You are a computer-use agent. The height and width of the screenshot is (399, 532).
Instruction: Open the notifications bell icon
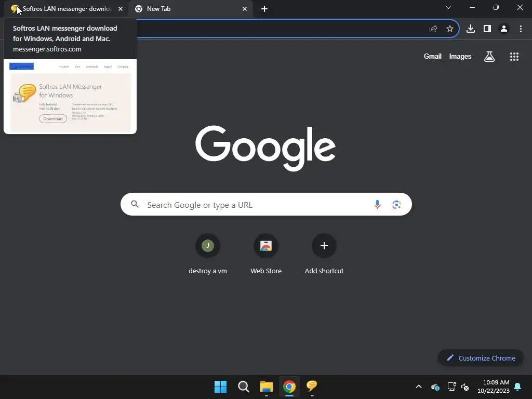[517, 387]
